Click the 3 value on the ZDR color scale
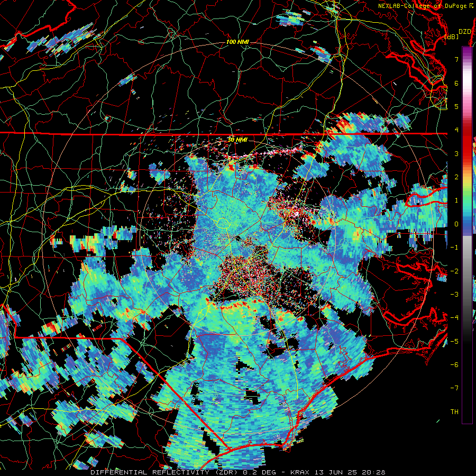 [x=456, y=153]
